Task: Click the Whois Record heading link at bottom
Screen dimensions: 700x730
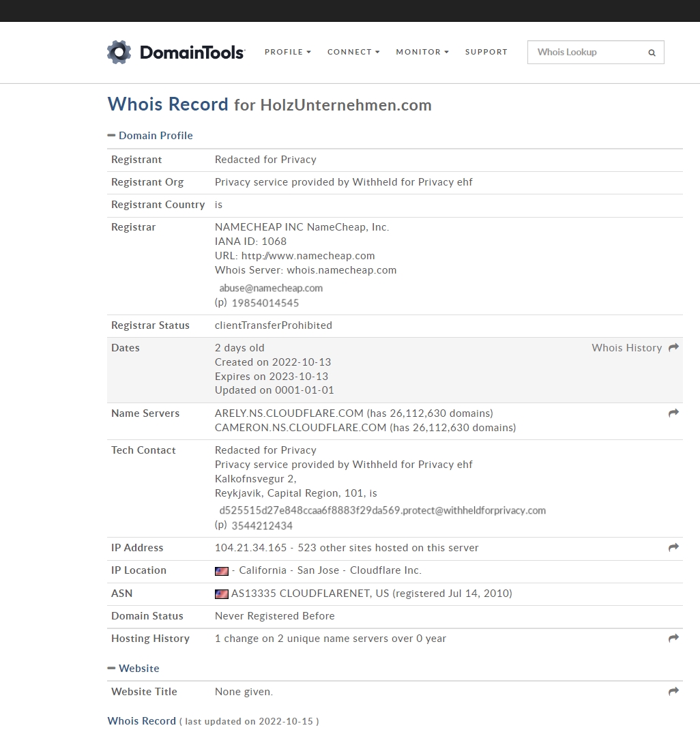Action: point(141,720)
